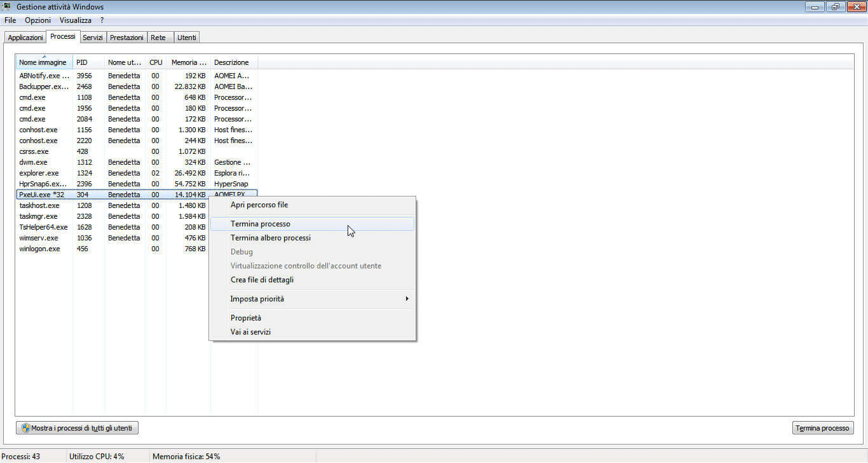868x463 pixels.
Task: Sort by the Memoria column header
Action: [x=189, y=62]
